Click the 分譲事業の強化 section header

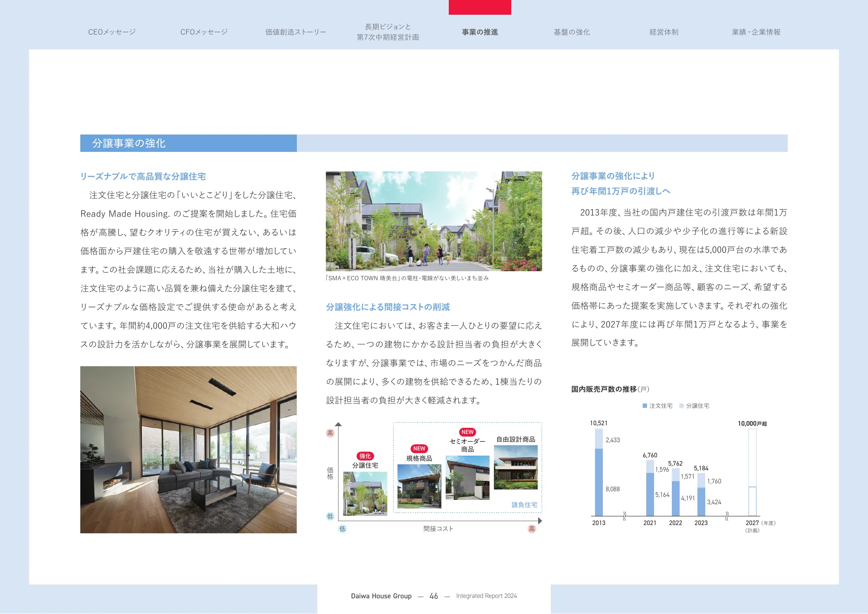(188, 143)
